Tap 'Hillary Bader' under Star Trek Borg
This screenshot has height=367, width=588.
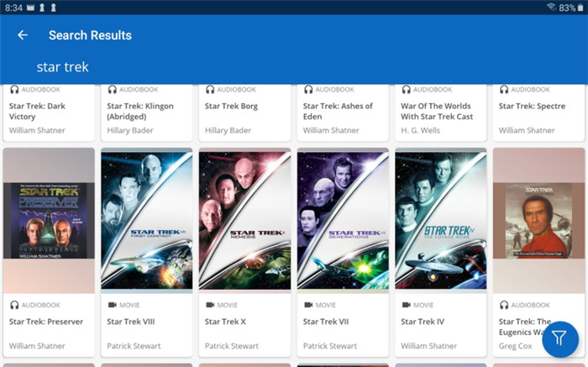point(228,130)
